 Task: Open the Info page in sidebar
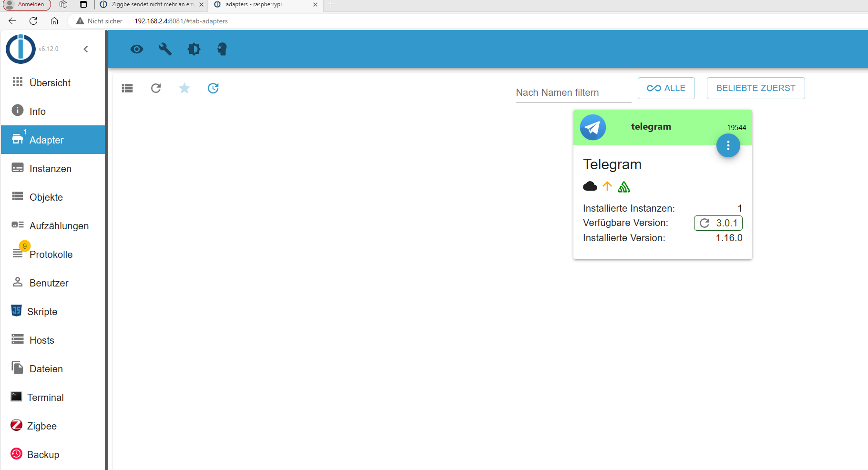point(53,111)
